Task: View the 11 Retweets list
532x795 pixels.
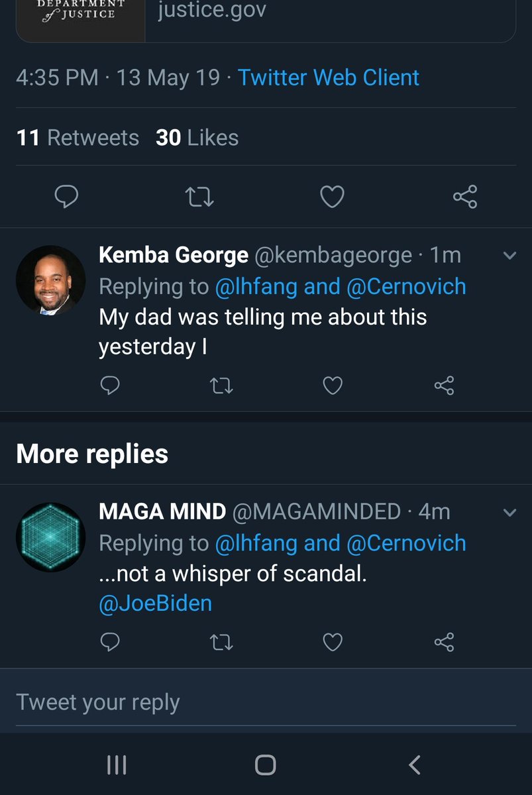Action: (78, 138)
